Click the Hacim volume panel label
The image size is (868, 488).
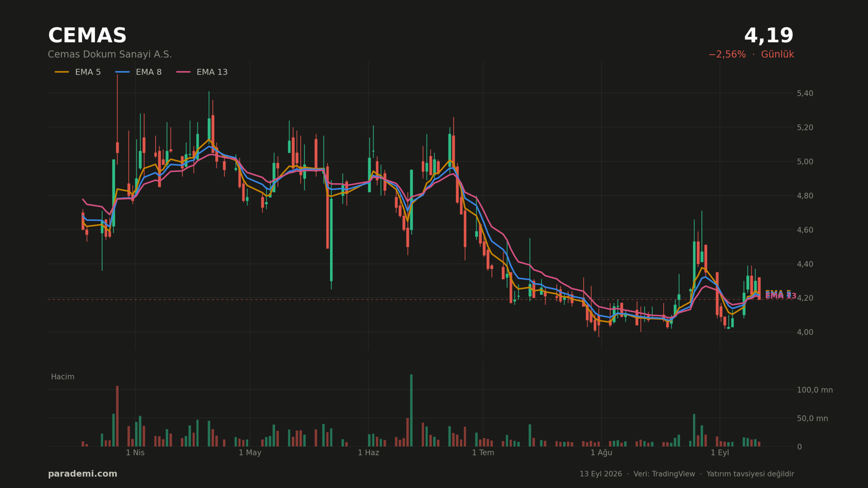pos(62,377)
